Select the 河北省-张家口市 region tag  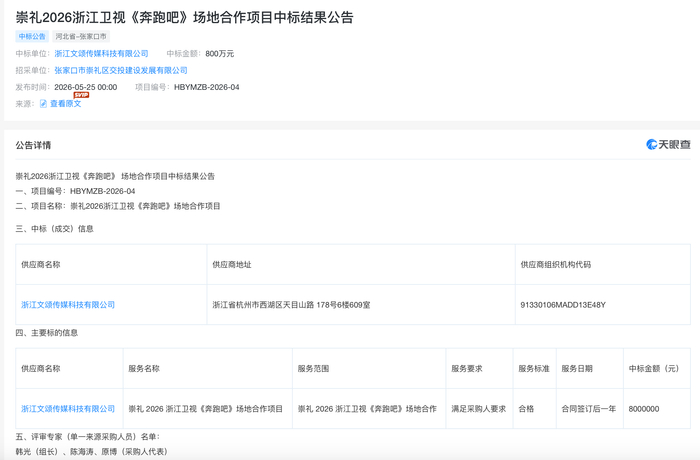(81, 36)
